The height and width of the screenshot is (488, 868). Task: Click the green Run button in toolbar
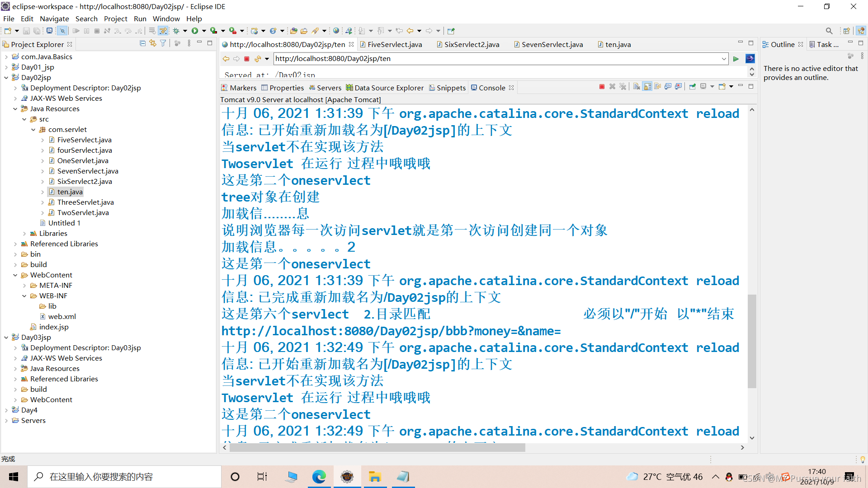coord(195,31)
